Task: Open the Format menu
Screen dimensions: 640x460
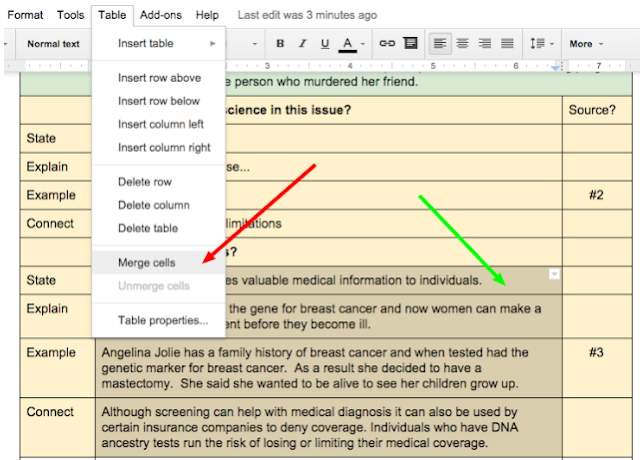Action: pyautogui.click(x=25, y=15)
